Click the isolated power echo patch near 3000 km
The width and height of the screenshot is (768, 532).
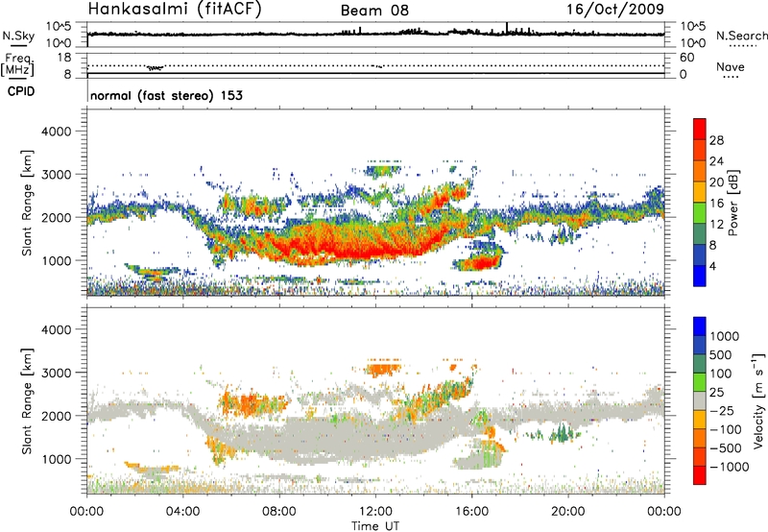coord(382,170)
